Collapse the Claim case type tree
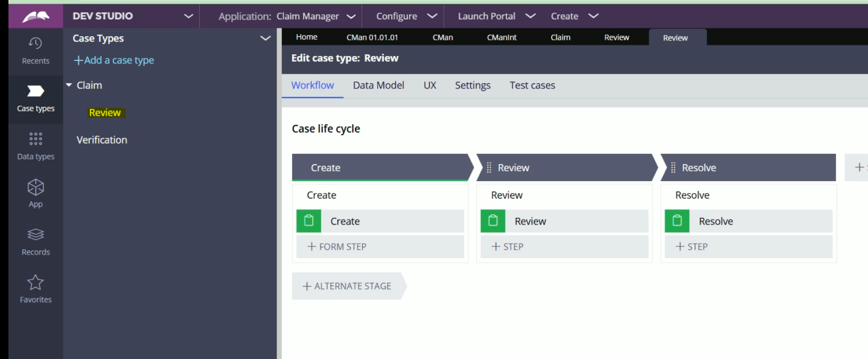This screenshot has width=868, height=359. point(69,84)
